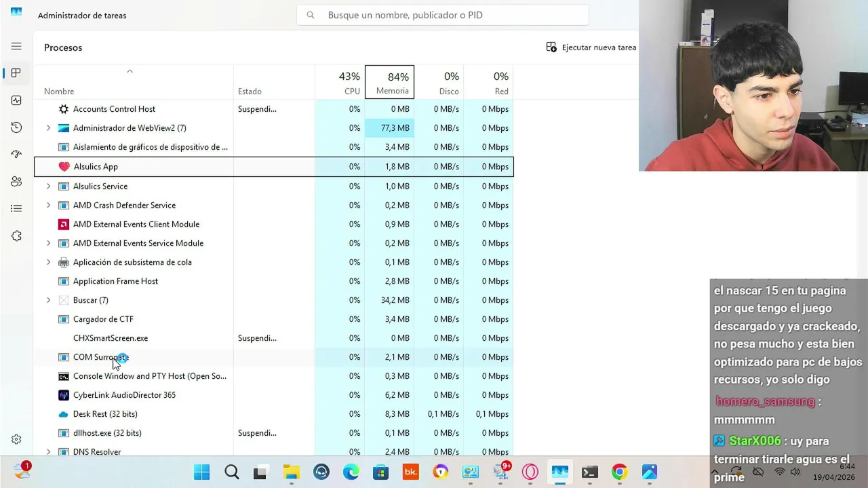Click the Console Window and PTY Host icon

pyautogui.click(x=64, y=376)
